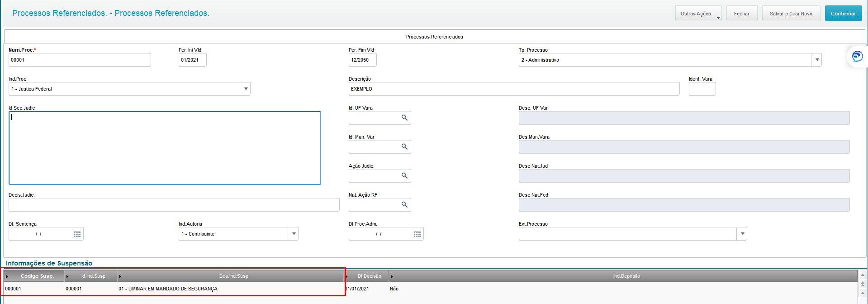Click the Confirmar button
Viewport: 868px width, 304px height.
[x=844, y=14]
